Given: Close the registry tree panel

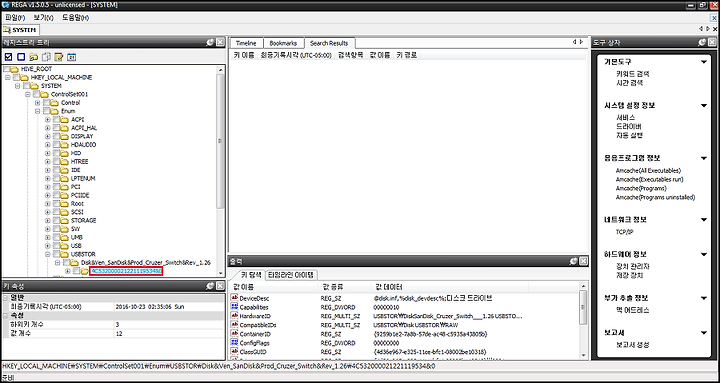Looking at the screenshot, I should (x=220, y=42).
